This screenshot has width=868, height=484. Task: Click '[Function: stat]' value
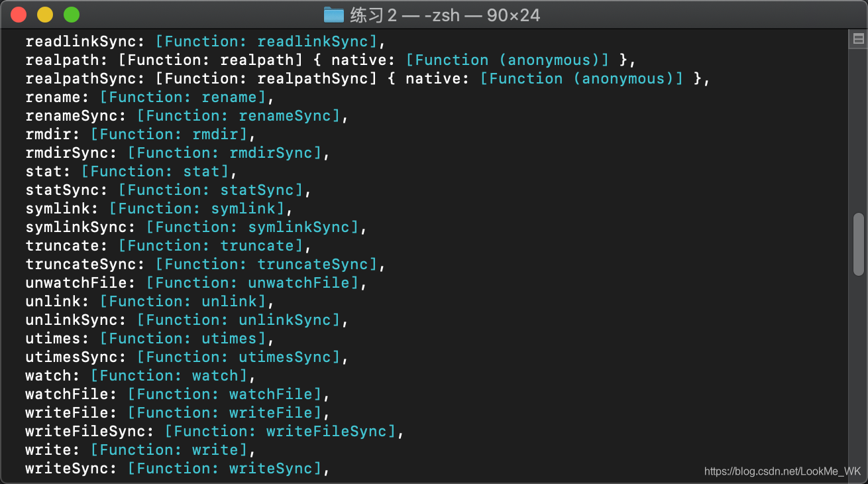[155, 172]
